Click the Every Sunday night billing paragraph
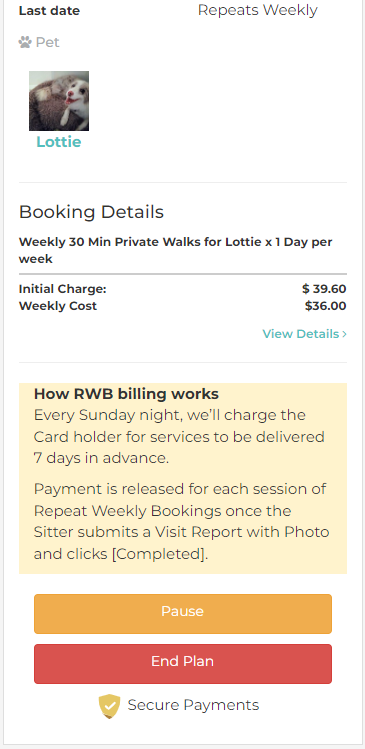 179,437
